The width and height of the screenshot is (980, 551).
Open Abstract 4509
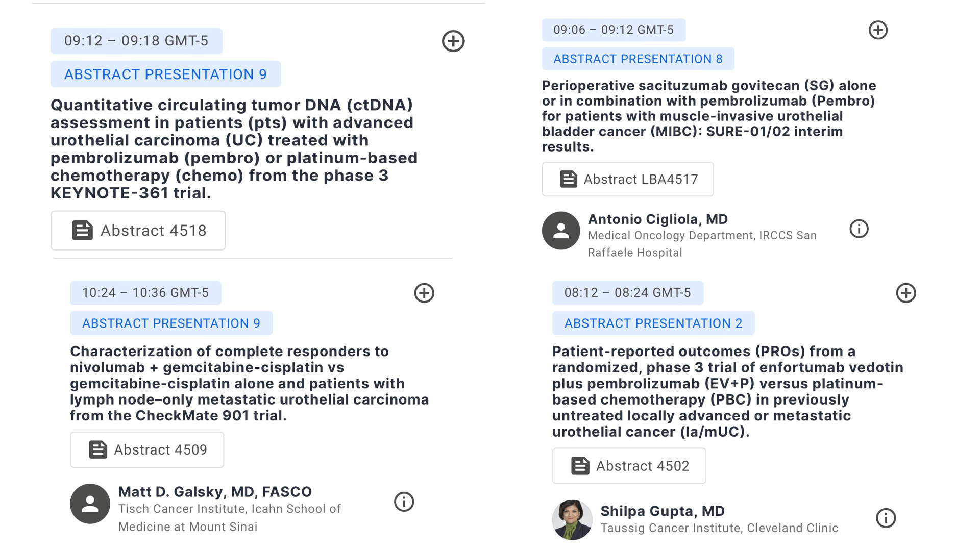tap(147, 449)
